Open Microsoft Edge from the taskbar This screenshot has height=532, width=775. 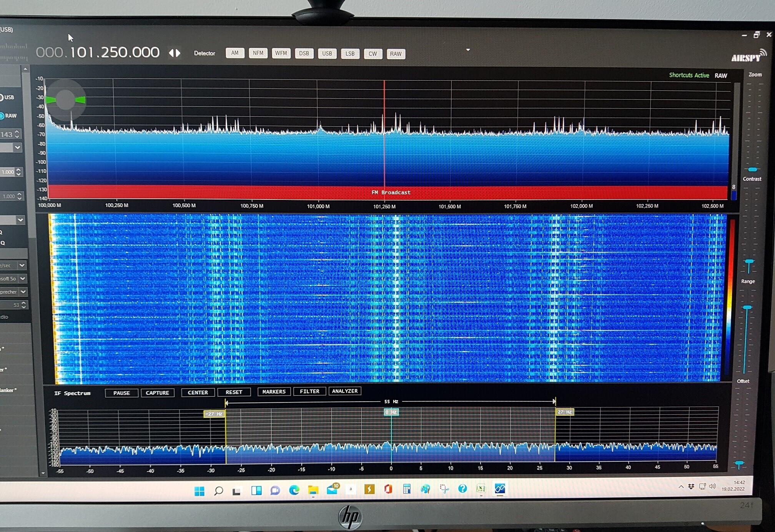[x=294, y=490]
